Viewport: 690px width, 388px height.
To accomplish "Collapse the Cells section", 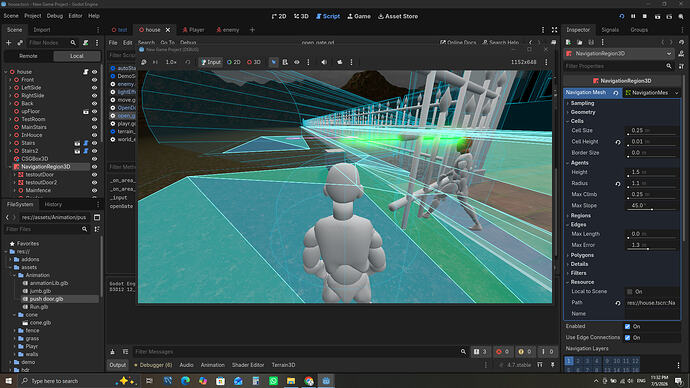I will (577, 121).
